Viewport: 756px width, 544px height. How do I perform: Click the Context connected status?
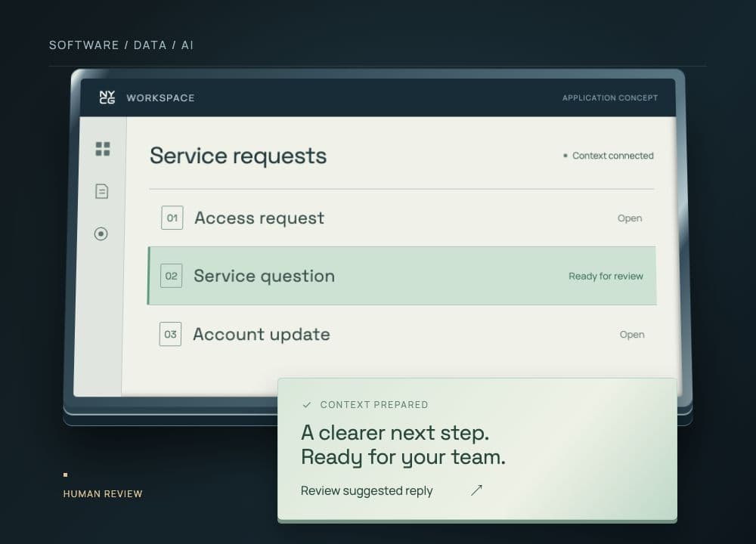609,156
